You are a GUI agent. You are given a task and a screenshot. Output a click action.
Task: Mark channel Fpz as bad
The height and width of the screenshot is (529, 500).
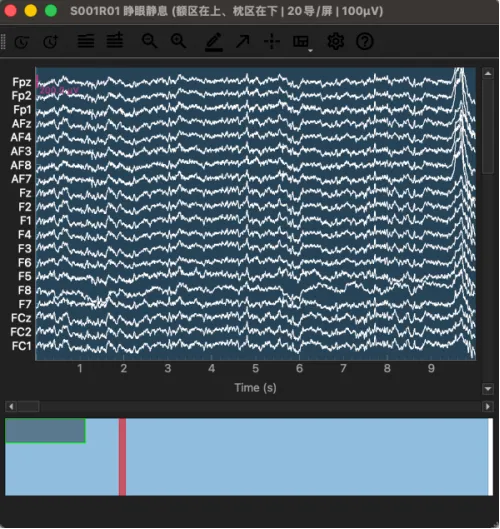click(x=22, y=82)
